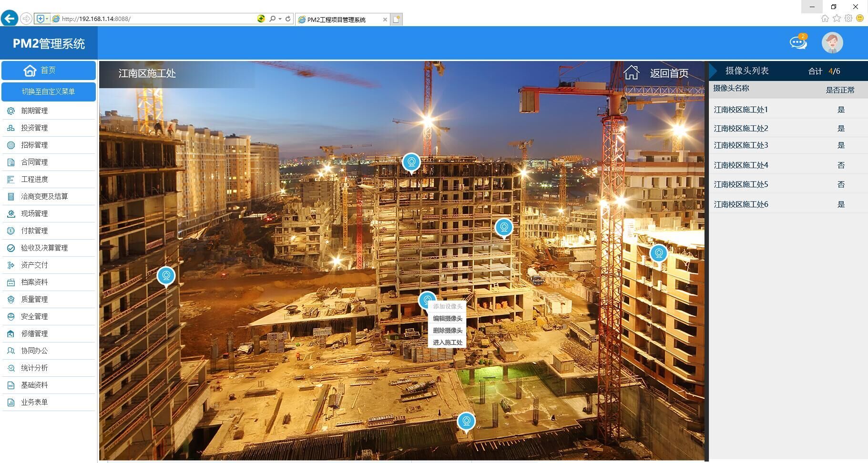Open the 首页 home sidebar button
This screenshot has height=463, width=868.
tap(48, 70)
